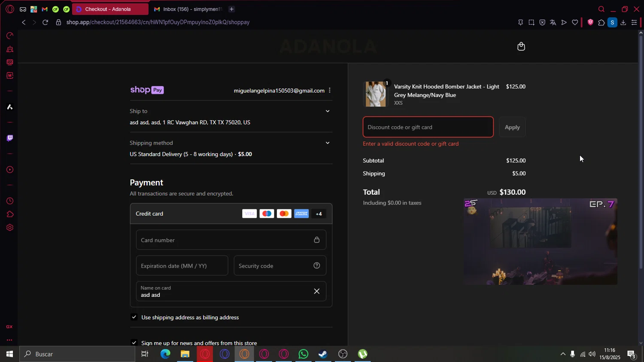
Task: Click the address bar URL
Action: tap(158, 22)
